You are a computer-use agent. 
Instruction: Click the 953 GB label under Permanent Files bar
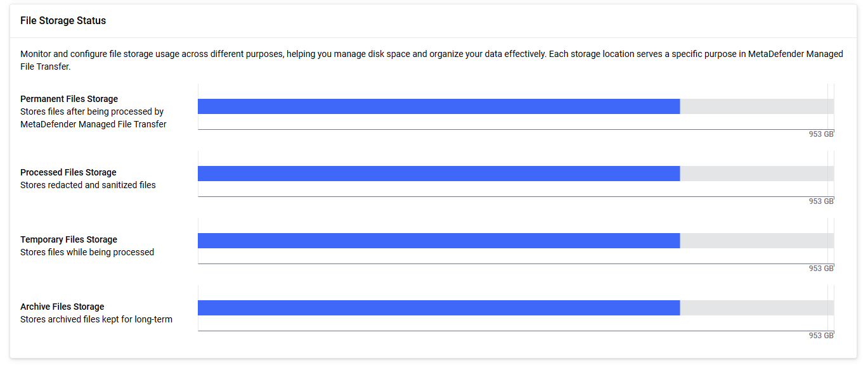click(821, 134)
